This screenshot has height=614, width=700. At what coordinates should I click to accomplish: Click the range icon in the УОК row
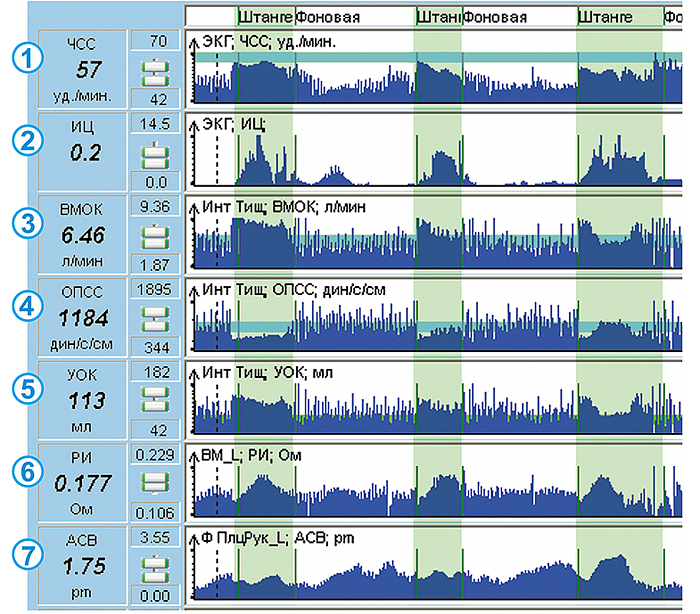[156, 399]
